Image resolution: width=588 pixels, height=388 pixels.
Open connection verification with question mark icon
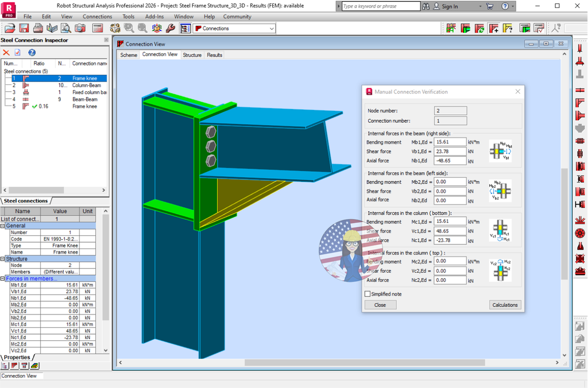508,28
